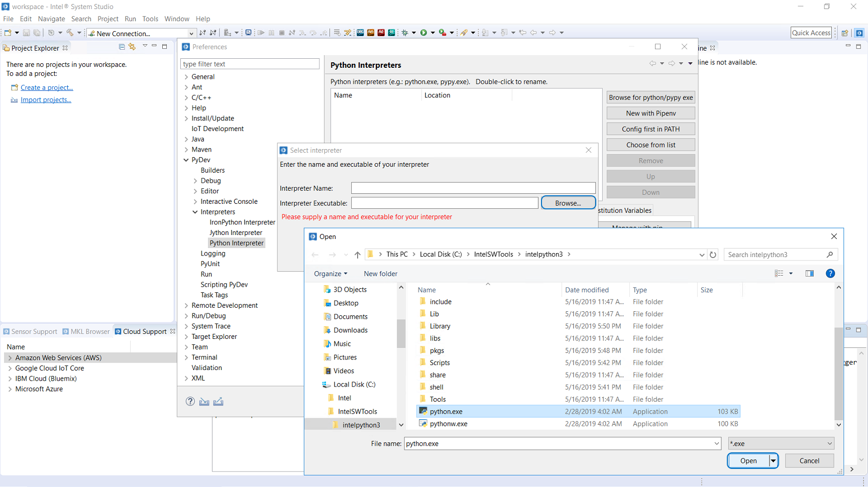Click Cancel in the Open dialog
The width and height of the screenshot is (868, 487).
click(809, 460)
